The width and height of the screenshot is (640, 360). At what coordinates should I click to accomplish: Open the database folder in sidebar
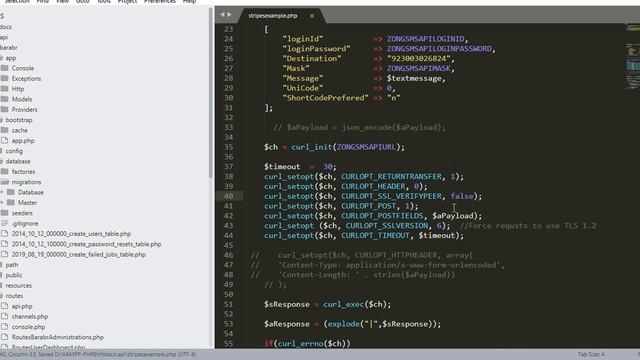(18, 161)
